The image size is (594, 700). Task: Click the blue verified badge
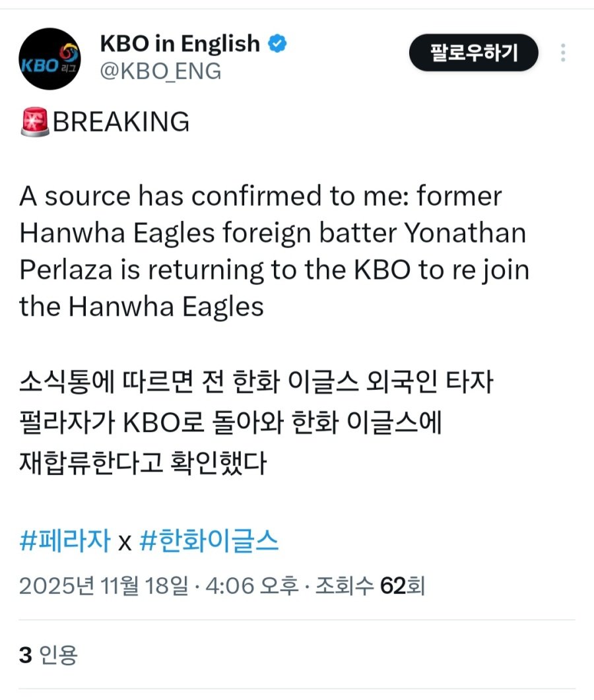tap(277, 44)
